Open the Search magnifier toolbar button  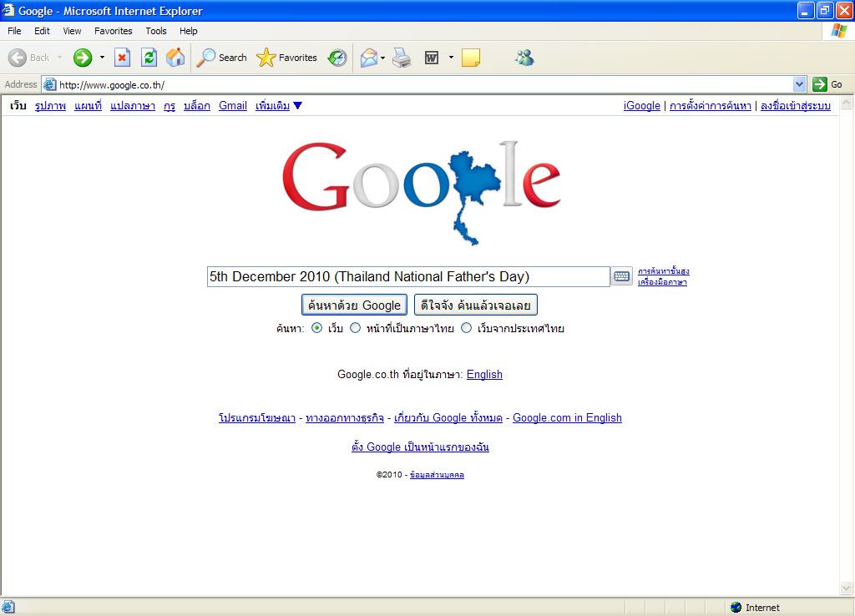[221, 58]
